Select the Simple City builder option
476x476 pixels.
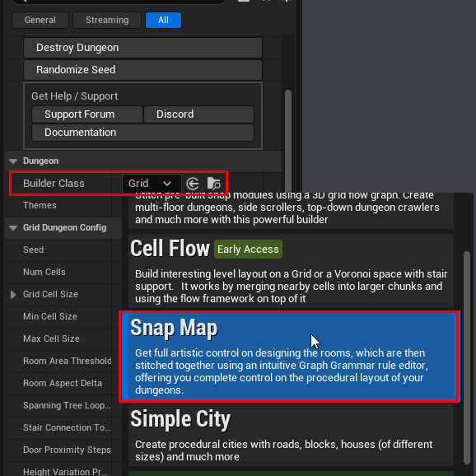tap(291, 435)
